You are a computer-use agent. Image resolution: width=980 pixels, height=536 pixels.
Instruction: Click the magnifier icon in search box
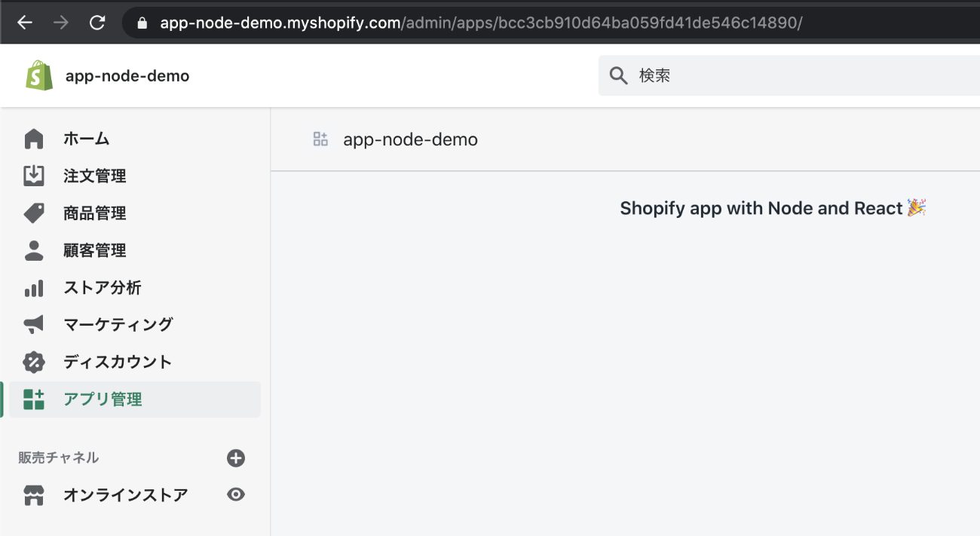[618, 75]
